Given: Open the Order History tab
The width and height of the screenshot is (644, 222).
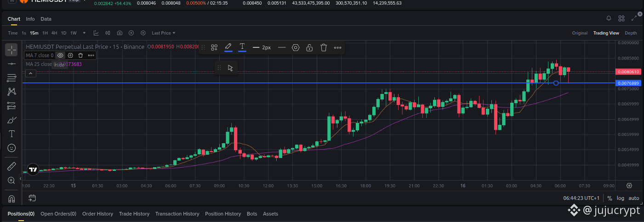Looking at the screenshot, I should 97,214.
